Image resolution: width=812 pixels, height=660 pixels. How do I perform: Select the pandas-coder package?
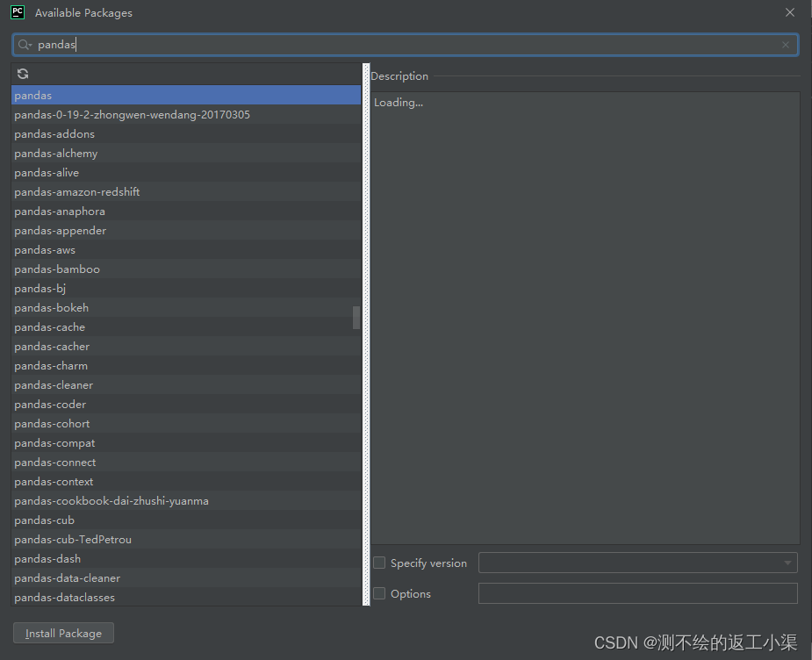click(186, 405)
